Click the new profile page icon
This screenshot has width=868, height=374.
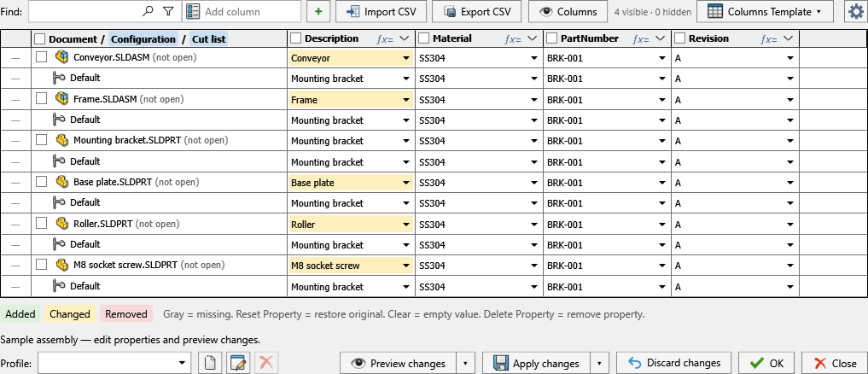coord(210,363)
